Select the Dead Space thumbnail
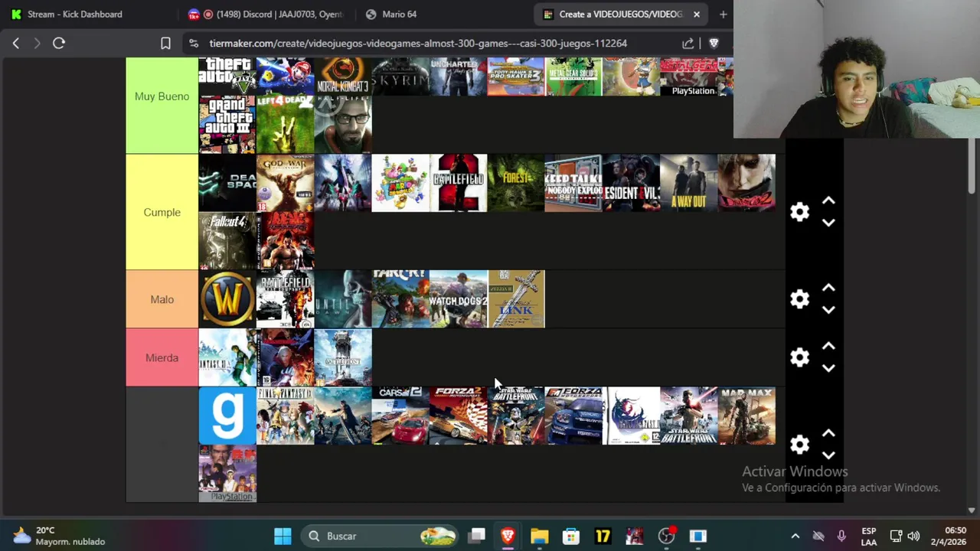The height and width of the screenshot is (551, 980). [227, 183]
